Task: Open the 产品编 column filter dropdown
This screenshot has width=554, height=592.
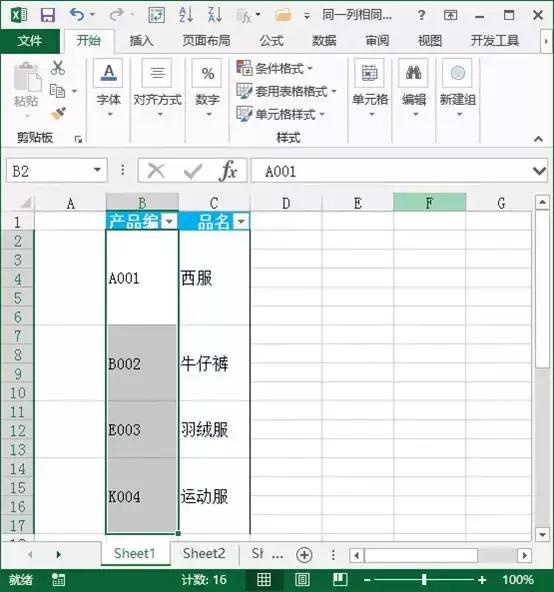Action: (169, 221)
